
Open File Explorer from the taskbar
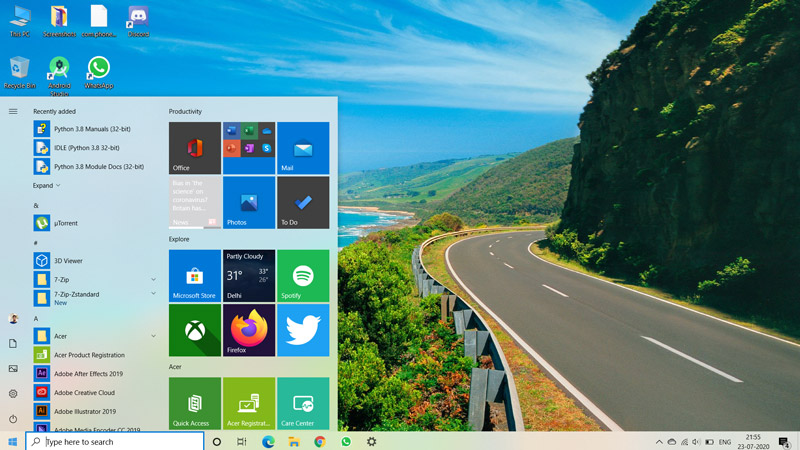294,442
